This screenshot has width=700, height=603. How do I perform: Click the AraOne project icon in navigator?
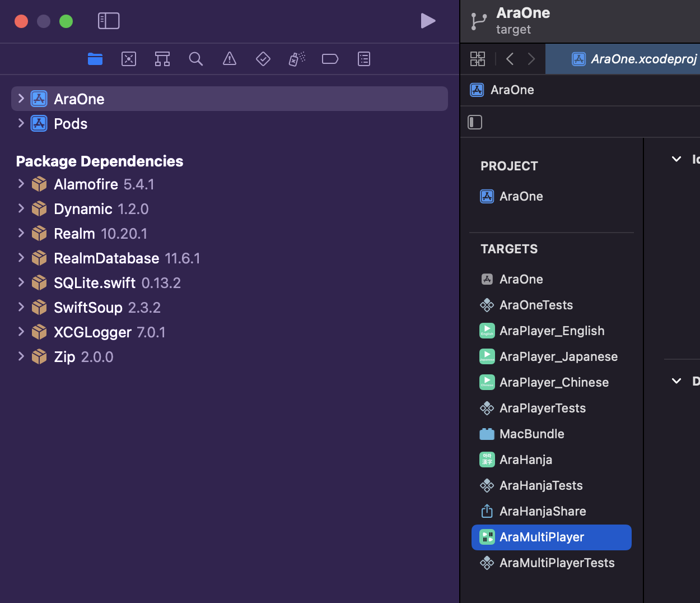(x=39, y=99)
